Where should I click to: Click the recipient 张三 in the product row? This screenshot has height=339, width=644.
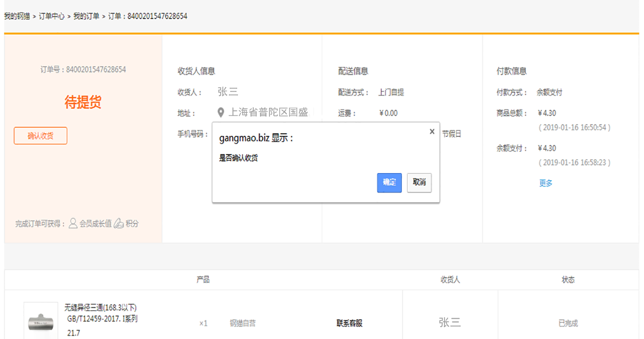[x=450, y=322]
